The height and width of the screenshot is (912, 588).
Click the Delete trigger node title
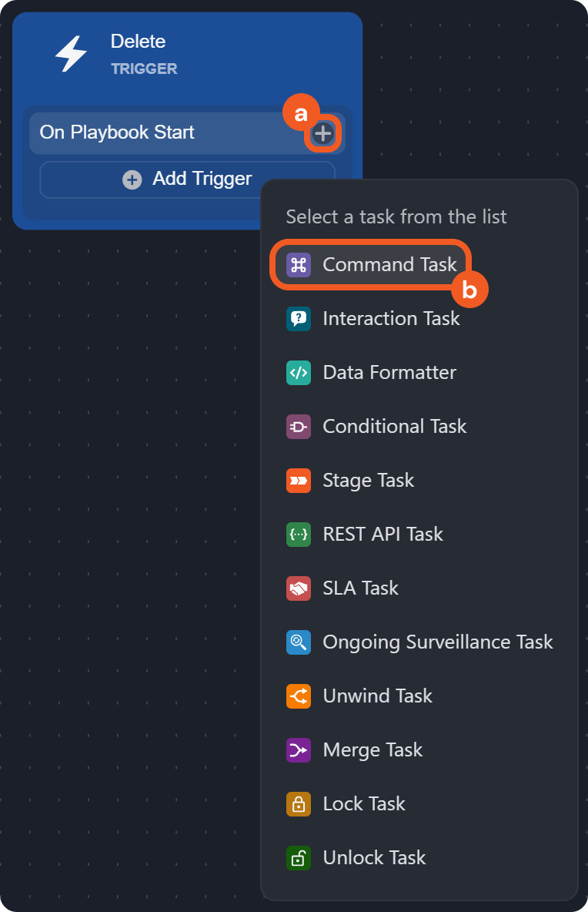point(138,42)
